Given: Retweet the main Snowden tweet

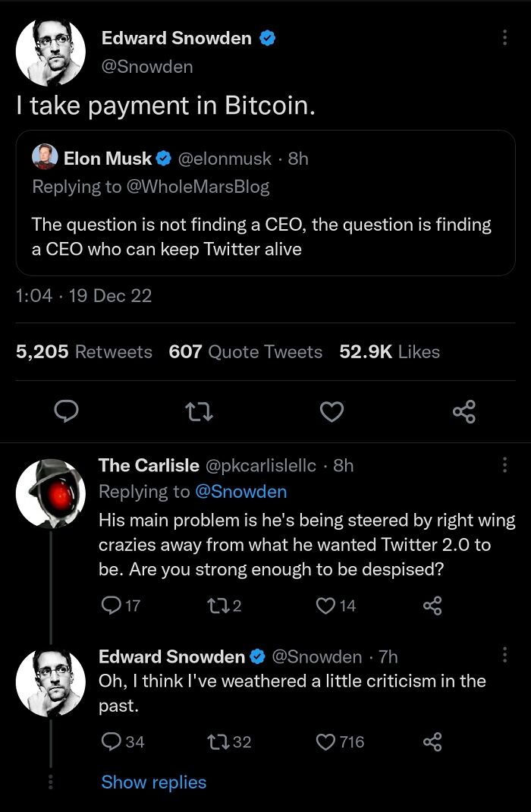Looking at the screenshot, I should [x=200, y=411].
